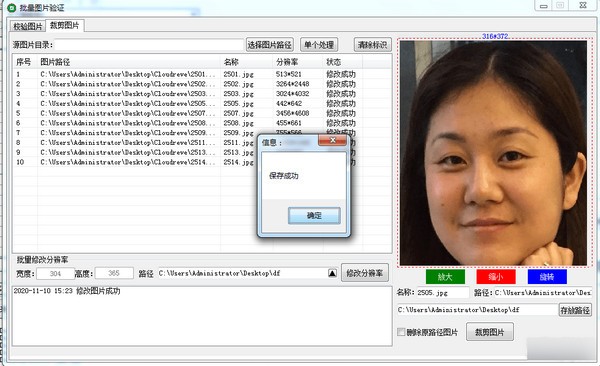Select the 裁剪图片 tab
This screenshot has width=600, height=366.
click(64, 25)
